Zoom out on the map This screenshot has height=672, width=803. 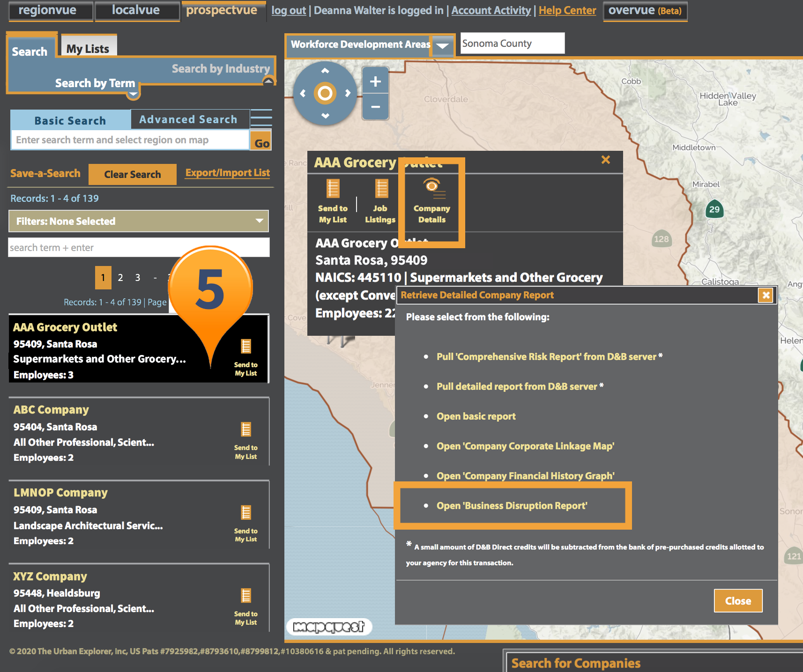point(375,107)
